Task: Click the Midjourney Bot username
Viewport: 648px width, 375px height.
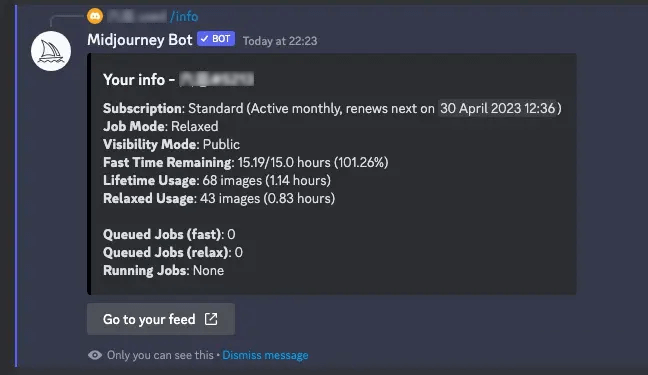Action: [140, 40]
